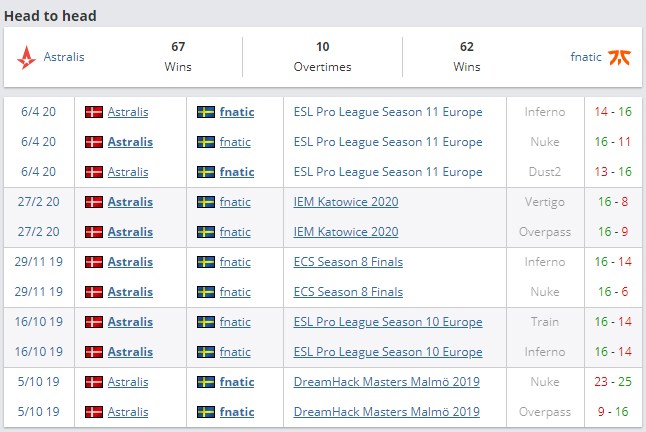Click the Danish flag in the 9 - 16 row
646x432 pixels.
click(x=95, y=412)
